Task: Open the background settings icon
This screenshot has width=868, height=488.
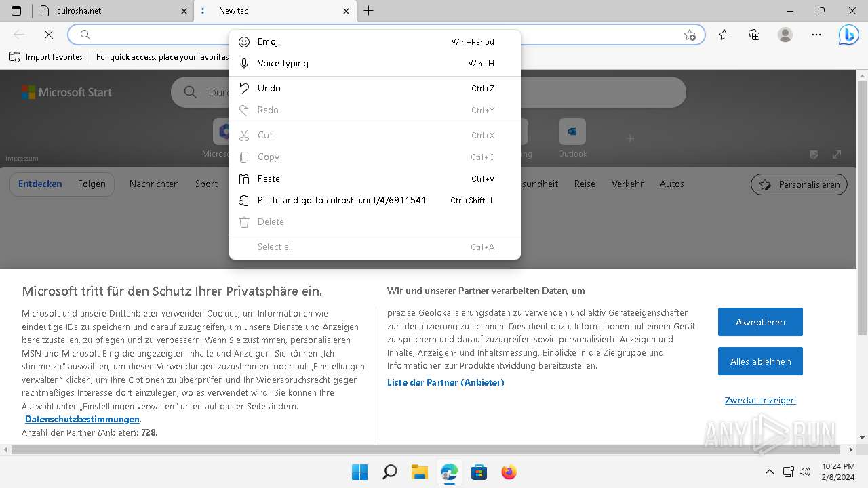Action: pyautogui.click(x=814, y=155)
